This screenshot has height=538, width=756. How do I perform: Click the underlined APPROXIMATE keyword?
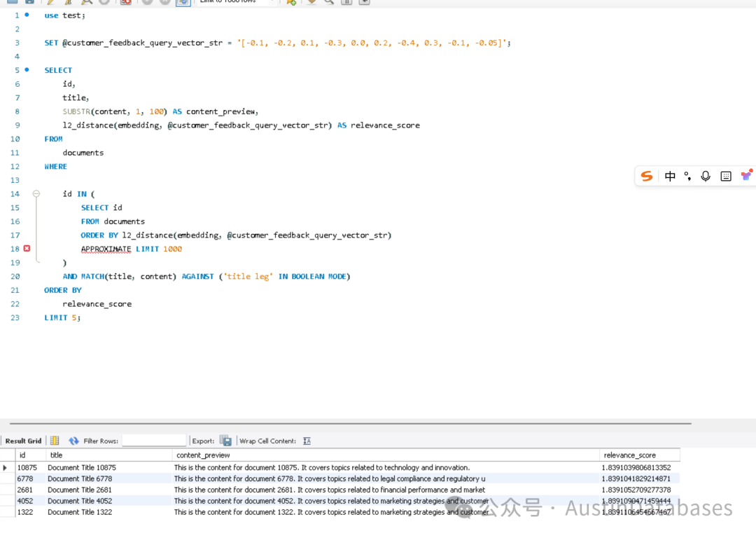tap(106, 249)
